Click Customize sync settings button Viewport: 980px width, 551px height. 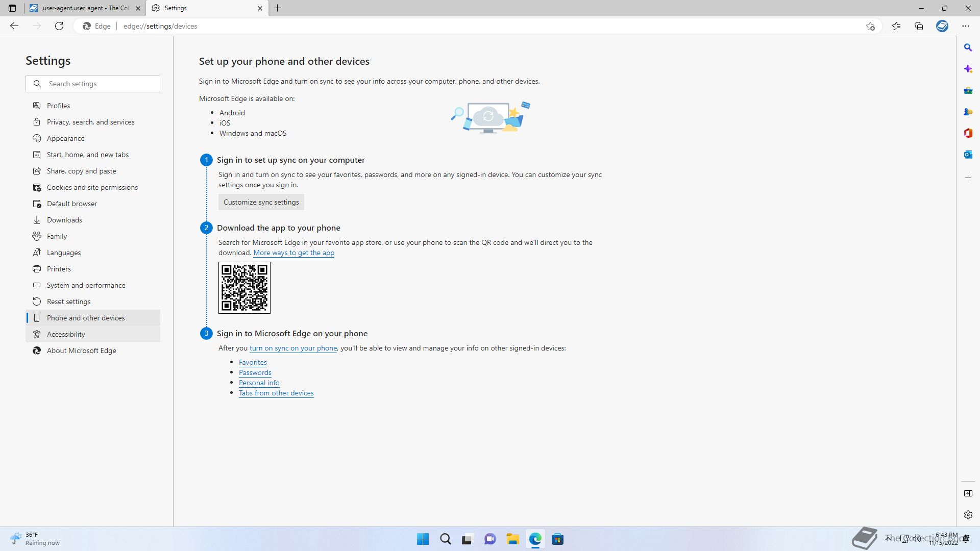[x=261, y=202]
